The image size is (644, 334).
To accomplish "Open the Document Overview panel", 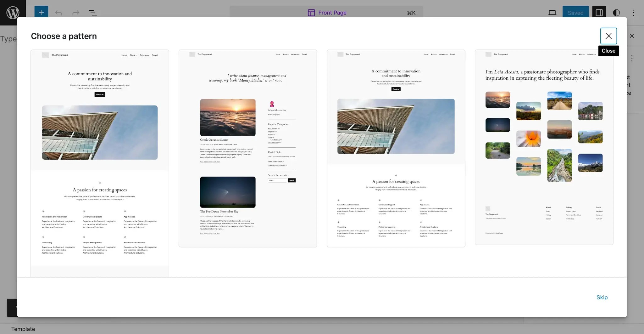I will [x=92, y=13].
